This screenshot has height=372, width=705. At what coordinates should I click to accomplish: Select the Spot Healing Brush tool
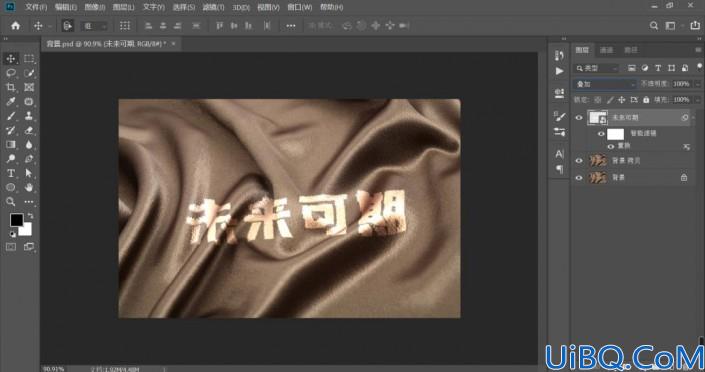(29, 102)
